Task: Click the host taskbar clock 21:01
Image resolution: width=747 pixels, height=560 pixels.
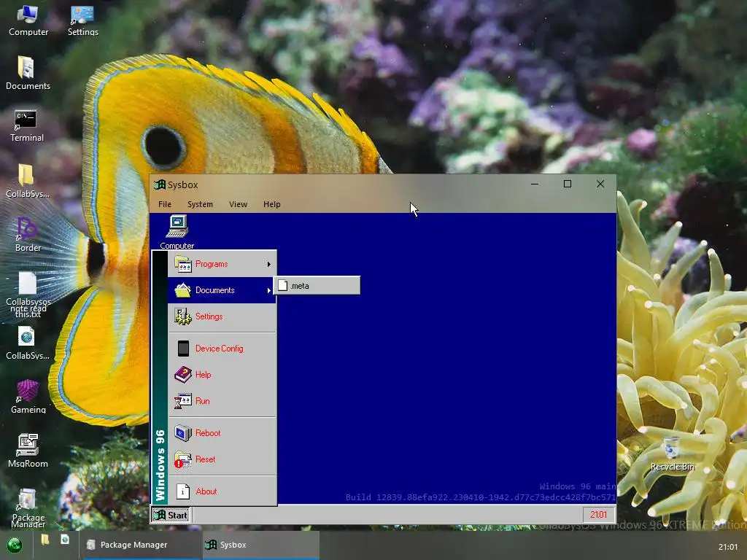Action: [728, 547]
